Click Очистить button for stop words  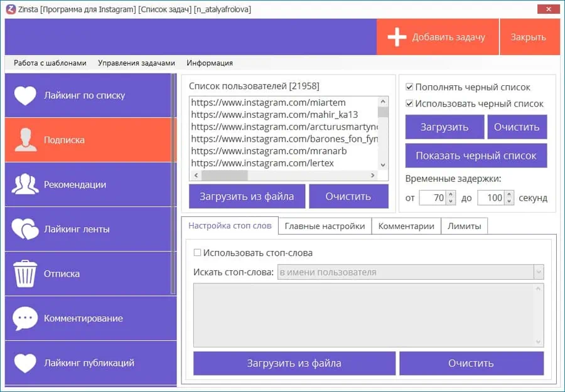click(471, 363)
